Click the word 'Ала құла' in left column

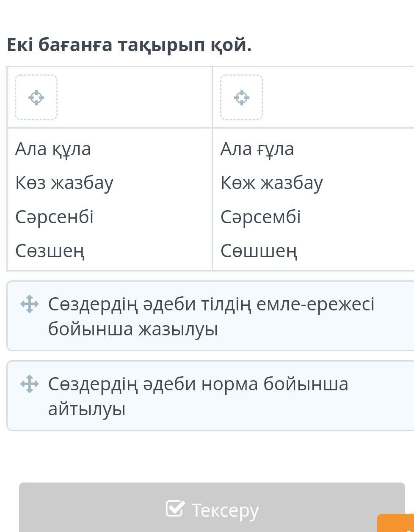click(x=53, y=149)
